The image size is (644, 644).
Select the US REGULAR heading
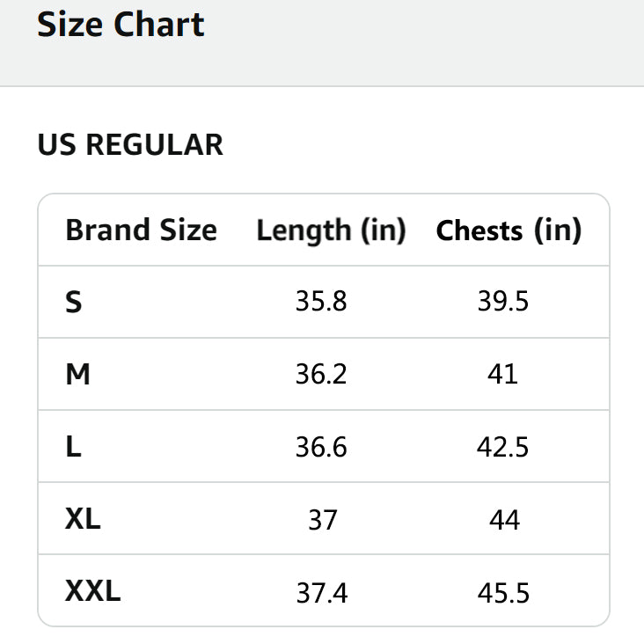130,144
